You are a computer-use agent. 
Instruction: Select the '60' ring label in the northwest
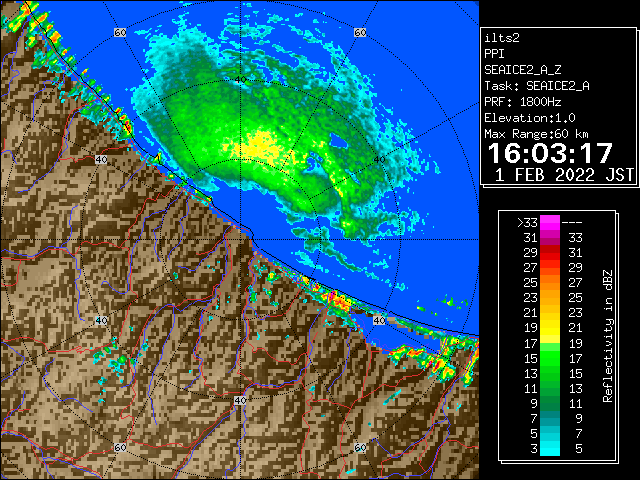[x=120, y=32]
